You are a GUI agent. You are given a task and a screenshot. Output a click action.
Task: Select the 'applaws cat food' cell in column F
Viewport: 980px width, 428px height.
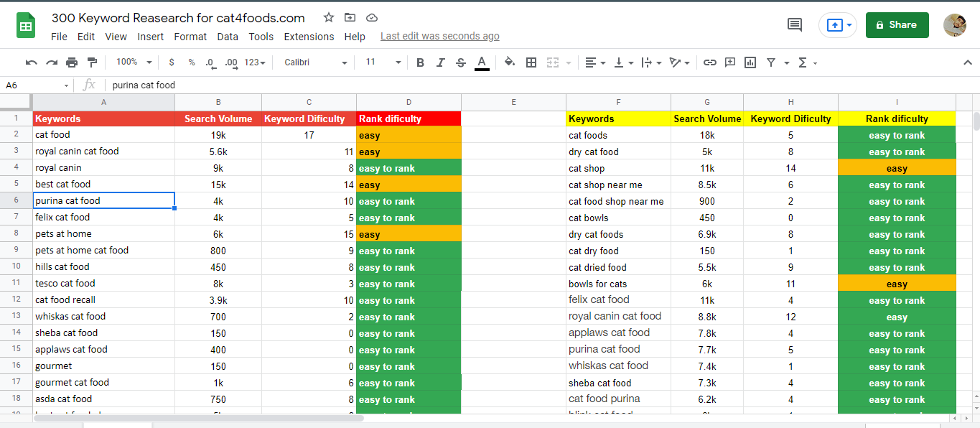tap(618, 333)
